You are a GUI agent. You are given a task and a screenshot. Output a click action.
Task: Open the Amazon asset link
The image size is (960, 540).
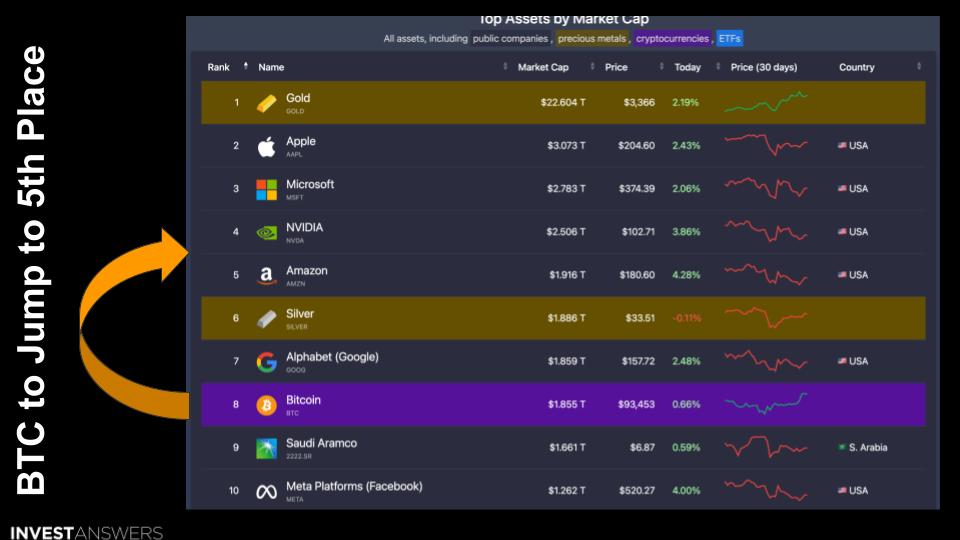pos(307,271)
